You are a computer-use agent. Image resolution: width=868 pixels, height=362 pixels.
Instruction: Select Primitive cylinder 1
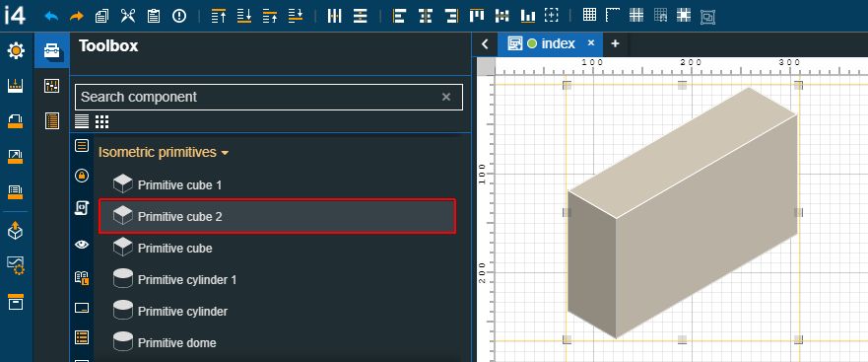click(x=277, y=279)
